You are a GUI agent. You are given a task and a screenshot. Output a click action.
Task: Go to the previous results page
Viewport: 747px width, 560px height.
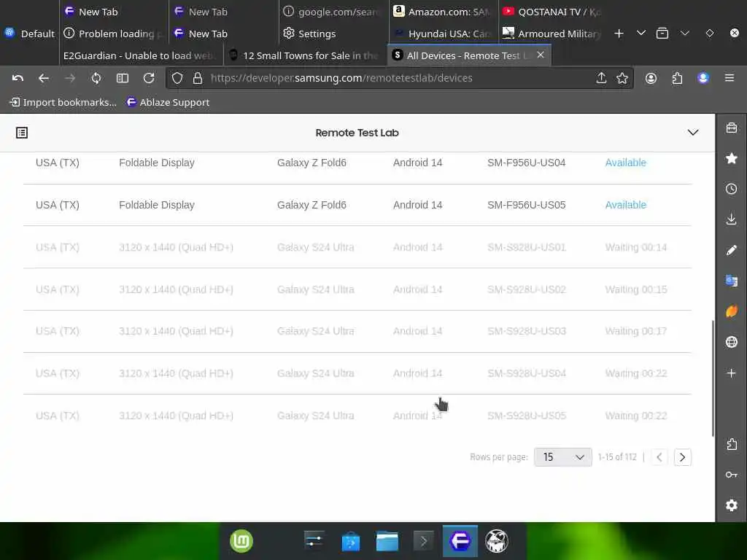[x=659, y=457]
